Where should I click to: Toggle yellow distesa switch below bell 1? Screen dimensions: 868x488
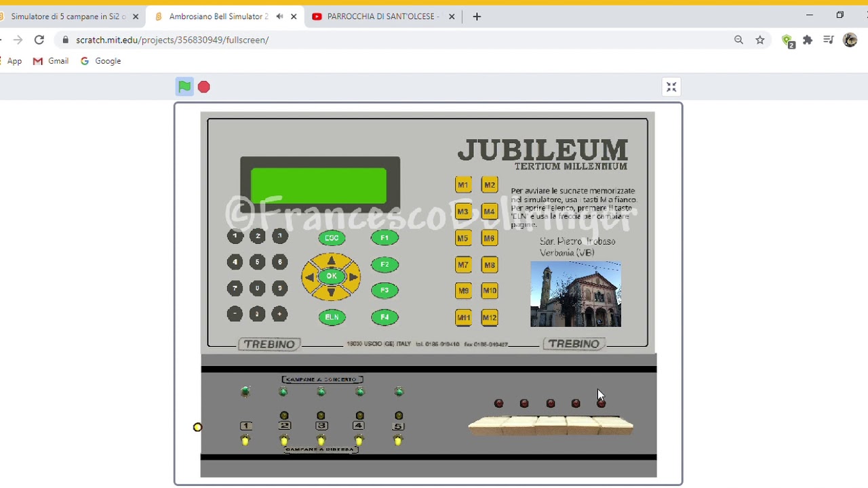[245, 441]
